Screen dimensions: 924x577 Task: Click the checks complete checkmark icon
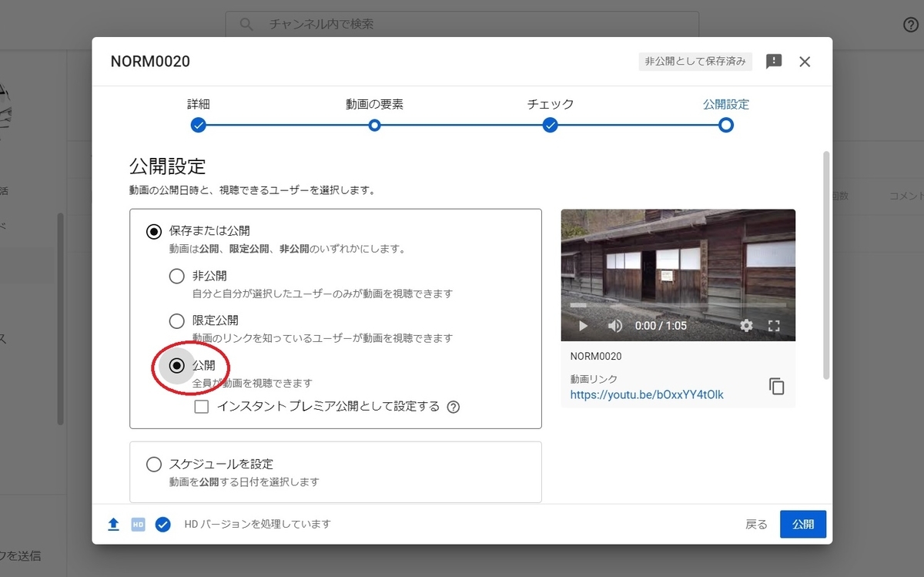(x=162, y=525)
